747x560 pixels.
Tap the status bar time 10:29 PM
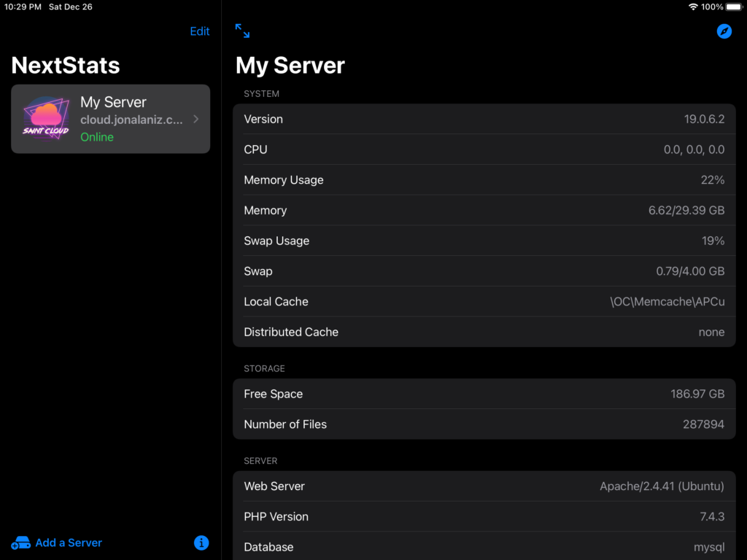tap(23, 7)
